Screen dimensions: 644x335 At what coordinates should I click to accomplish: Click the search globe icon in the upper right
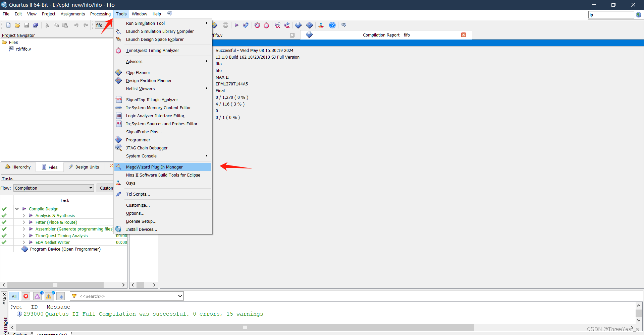click(639, 15)
